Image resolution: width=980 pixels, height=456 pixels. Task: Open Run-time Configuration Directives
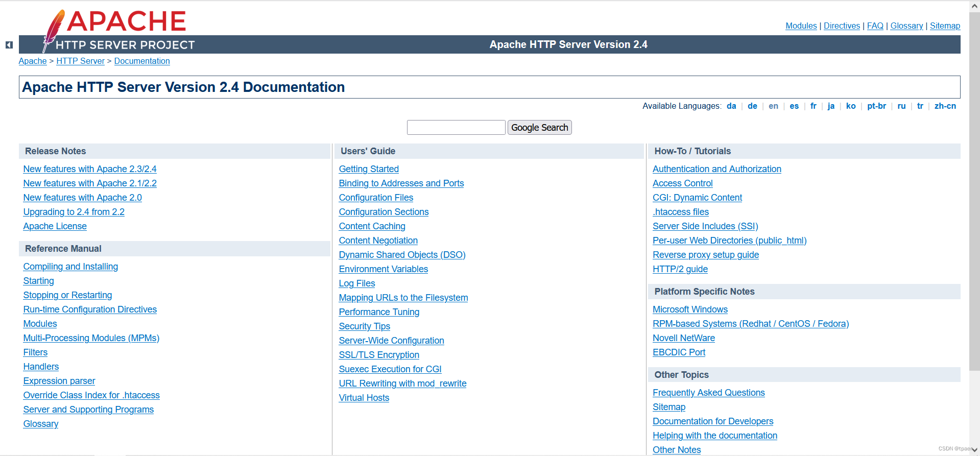90,309
